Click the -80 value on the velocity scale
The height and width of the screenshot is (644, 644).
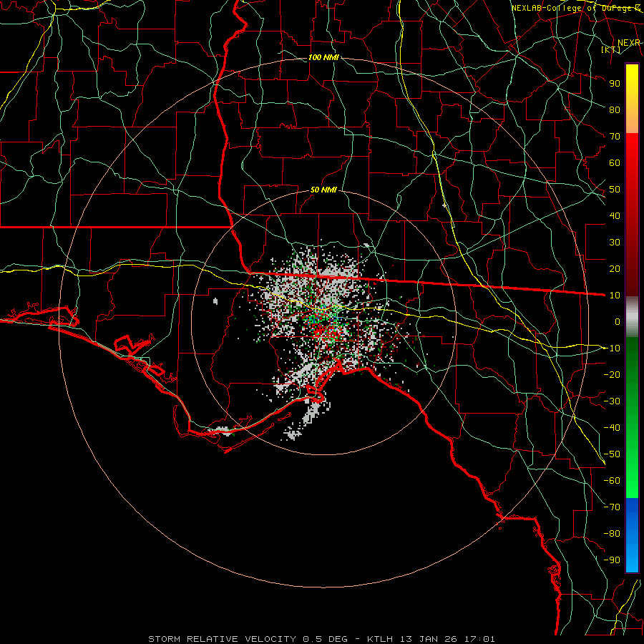[x=612, y=534]
